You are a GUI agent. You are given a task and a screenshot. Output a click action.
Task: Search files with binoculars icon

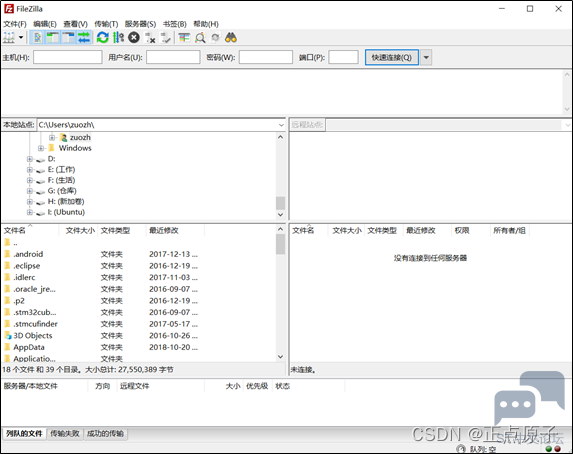point(231,38)
